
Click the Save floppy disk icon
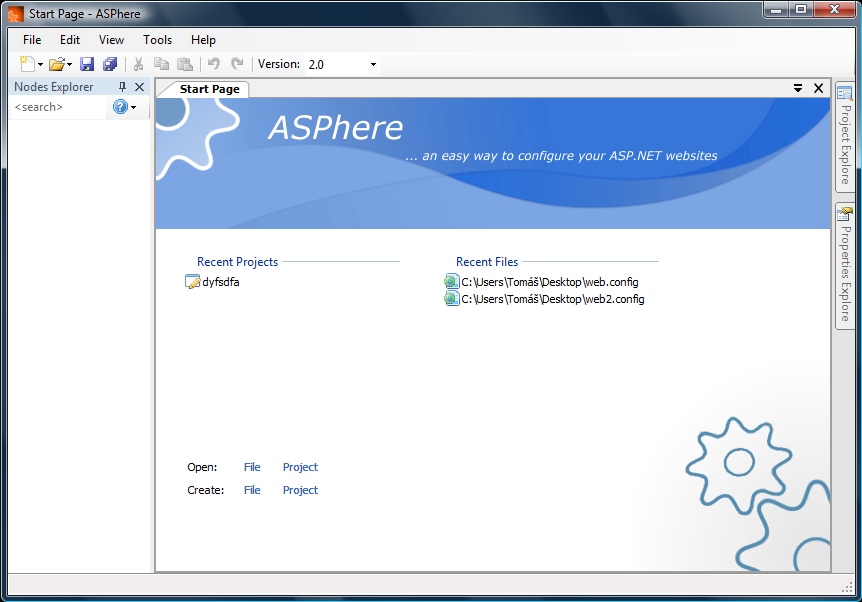coord(87,64)
